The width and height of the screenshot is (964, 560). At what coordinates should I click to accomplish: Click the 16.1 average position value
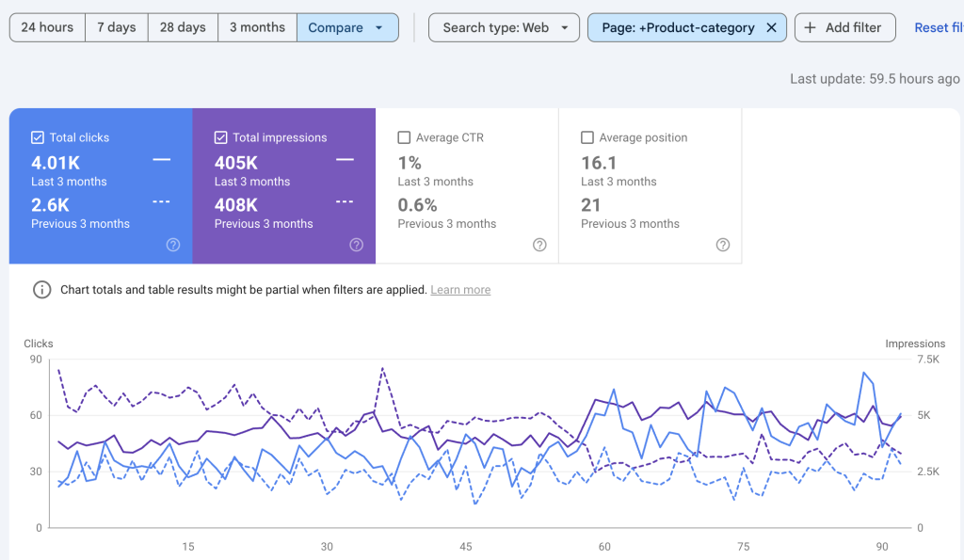pyautogui.click(x=599, y=163)
